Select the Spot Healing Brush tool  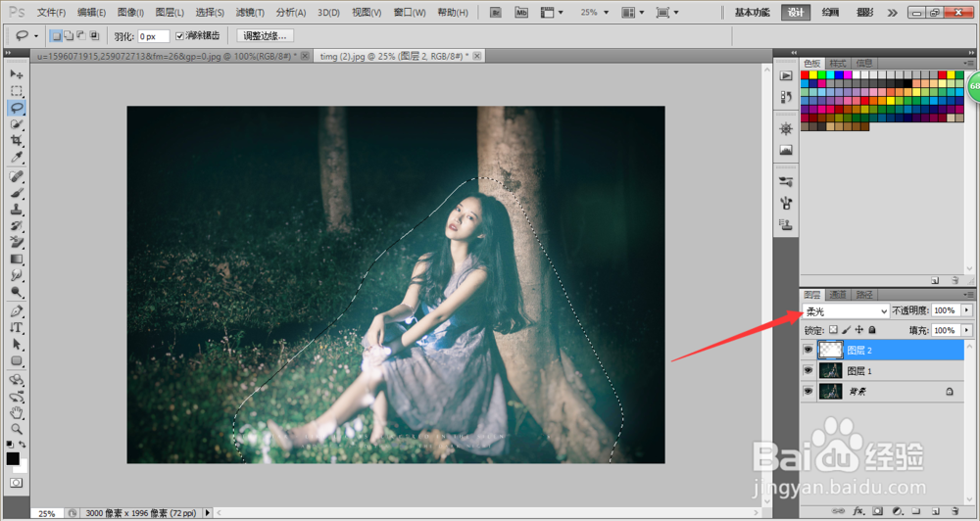click(x=17, y=177)
